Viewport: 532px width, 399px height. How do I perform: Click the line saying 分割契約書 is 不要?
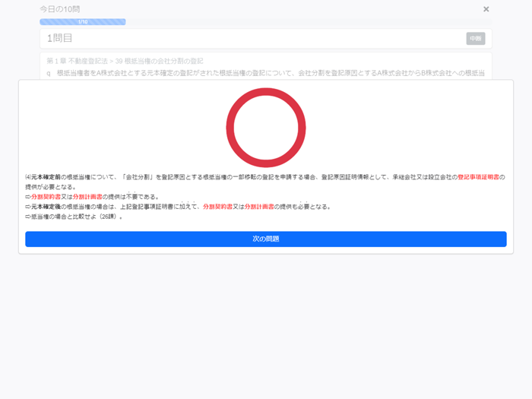coord(92,197)
